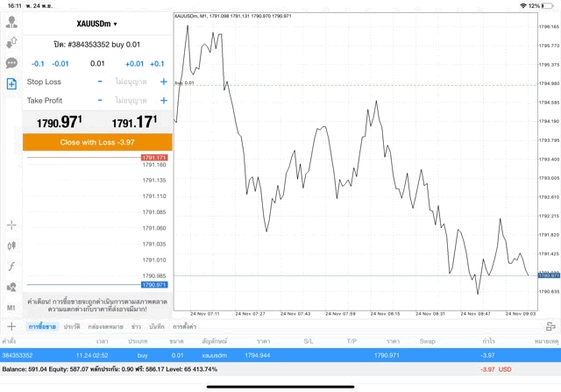The height and width of the screenshot is (392, 561).
Task: Open the candlestick chart type icon
Action: (11, 246)
